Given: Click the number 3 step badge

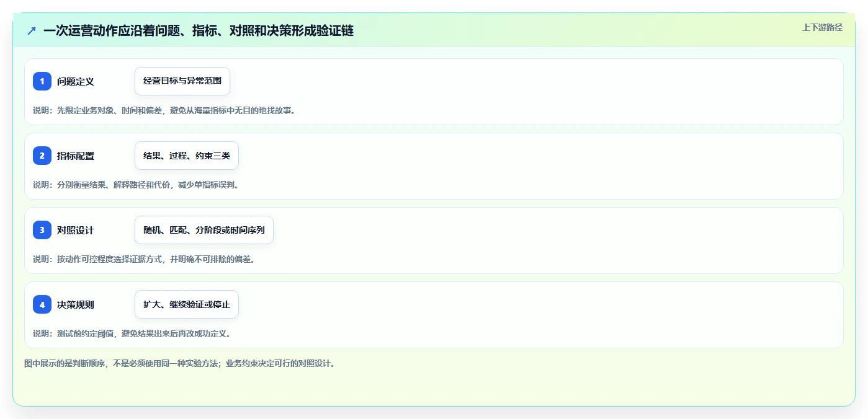Looking at the screenshot, I should tap(42, 230).
